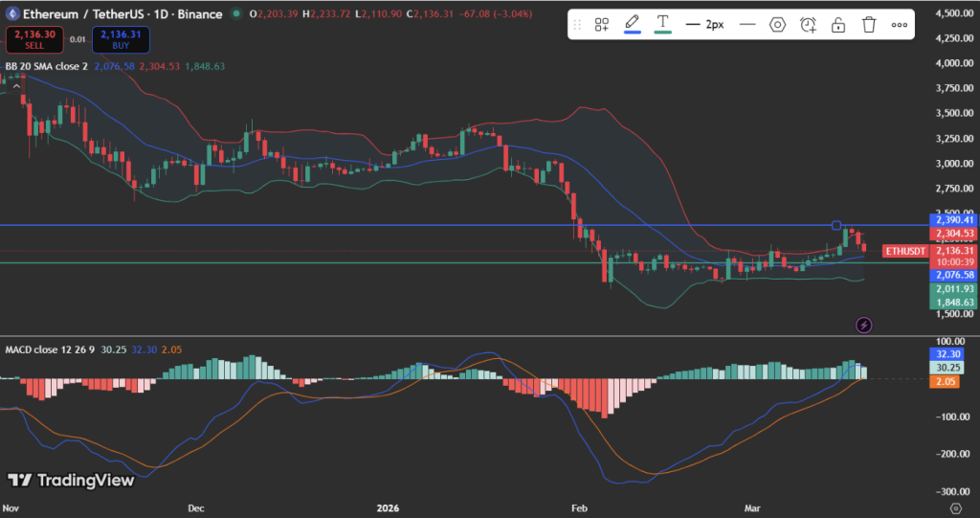Click the Ethereum coin logo

tap(11, 14)
